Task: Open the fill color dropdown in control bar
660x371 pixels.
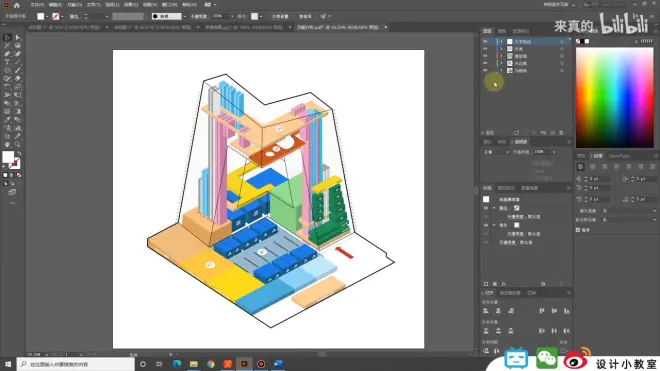Action: [x=47, y=16]
